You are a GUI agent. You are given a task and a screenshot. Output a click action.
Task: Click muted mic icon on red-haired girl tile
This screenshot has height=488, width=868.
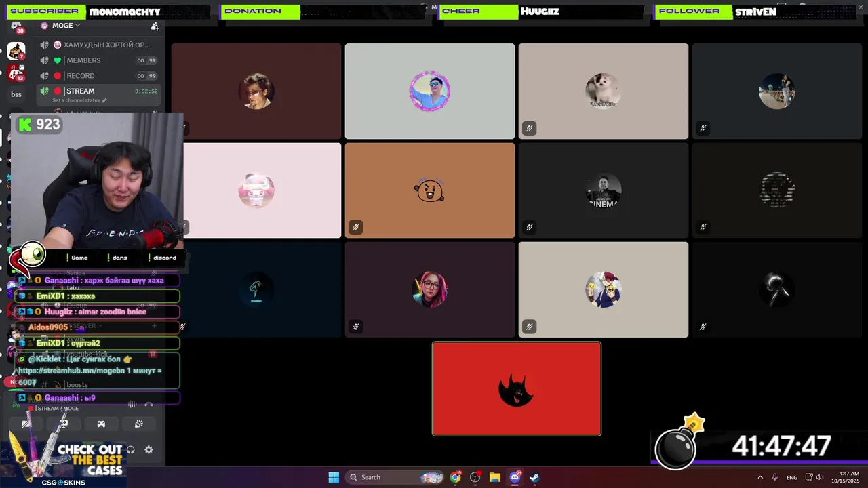355,326
